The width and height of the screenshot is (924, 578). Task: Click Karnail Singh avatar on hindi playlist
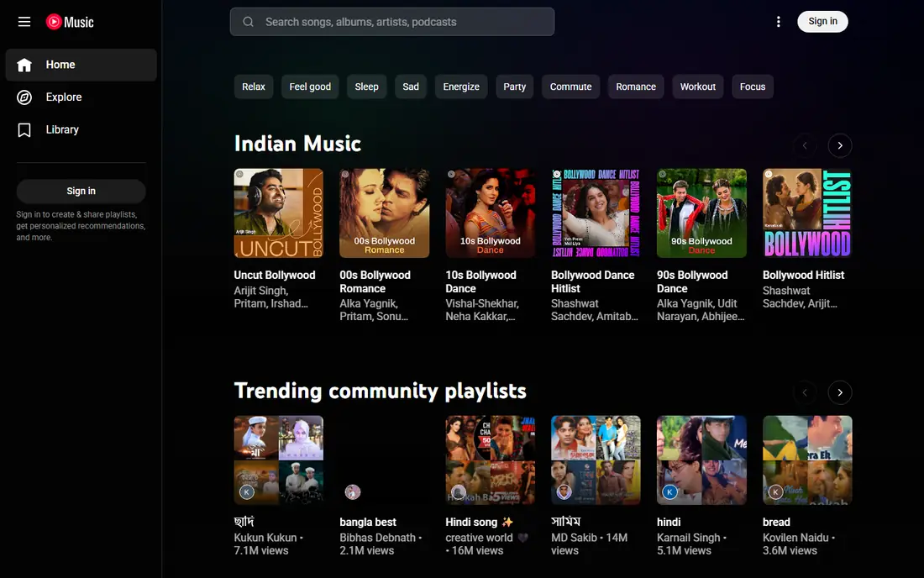pyautogui.click(x=670, y=492)
